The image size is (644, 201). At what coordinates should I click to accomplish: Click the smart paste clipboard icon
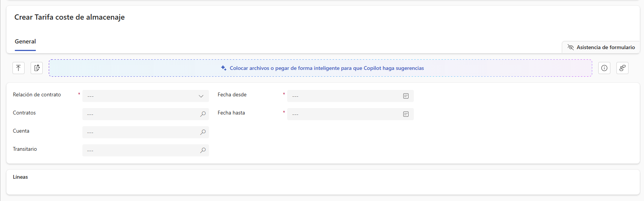click(x=37, y=68)
